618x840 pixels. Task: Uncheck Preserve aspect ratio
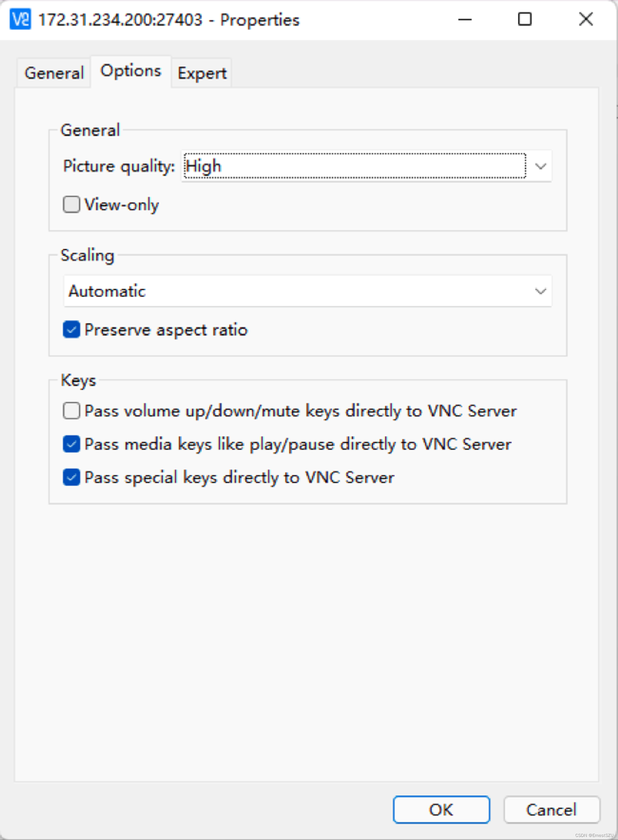(x=71, y=330)
